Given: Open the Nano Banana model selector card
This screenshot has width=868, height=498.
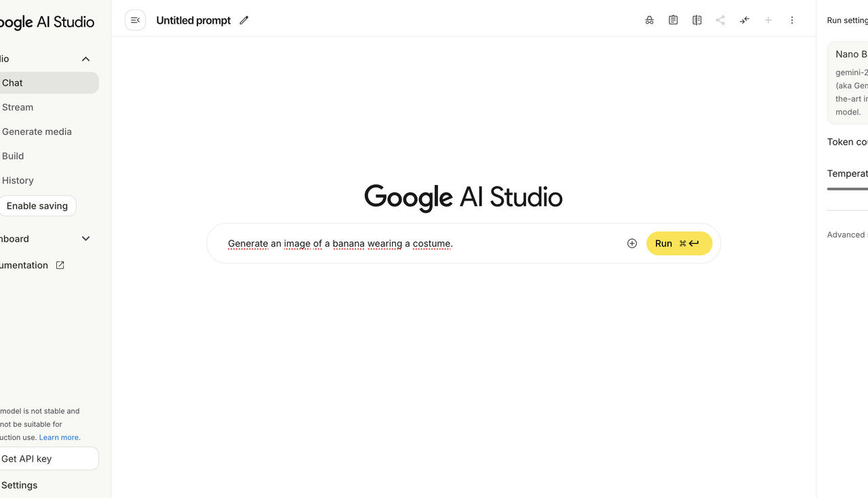Looking at the screenshot, I should point(848,83).
